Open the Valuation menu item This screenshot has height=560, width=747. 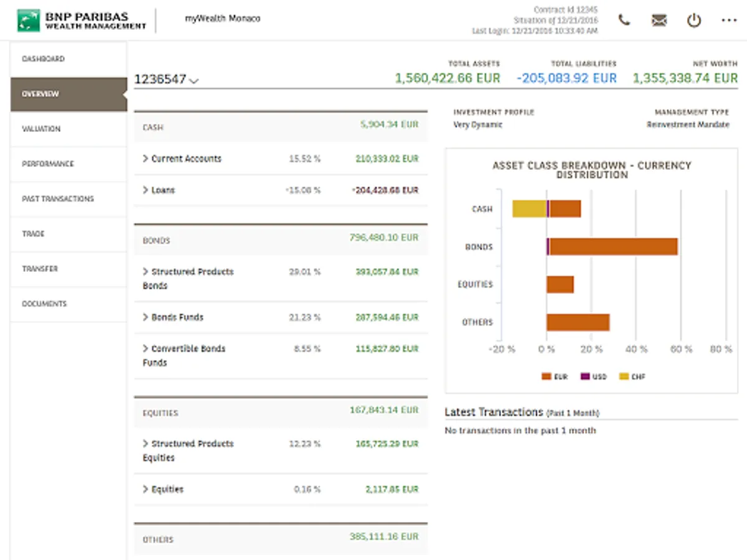pos(68,129)
